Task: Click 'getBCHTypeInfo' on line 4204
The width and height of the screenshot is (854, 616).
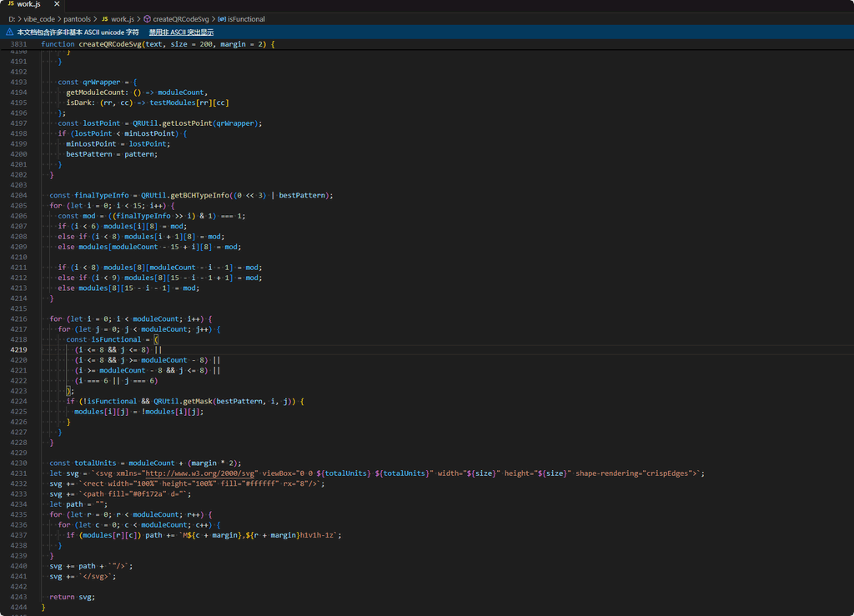Action: coord(200,195)
